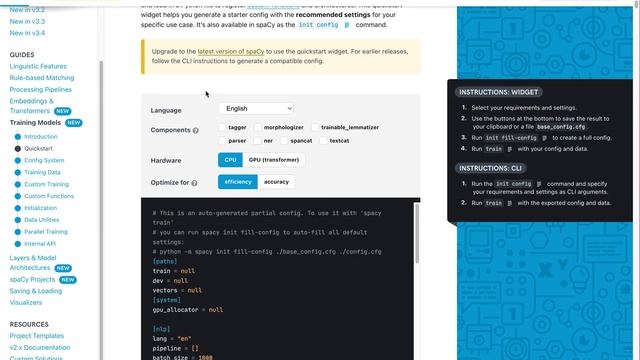Open Visualizers guide
Screen dimensions: 640x360
[26, 302]
